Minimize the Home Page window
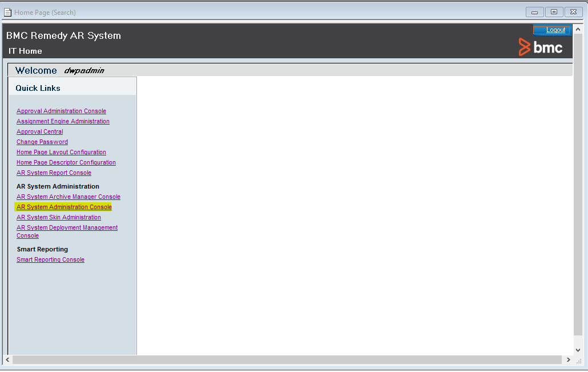Image resolution: width=588 pixels, height=372 pixels. click(534, 13)
